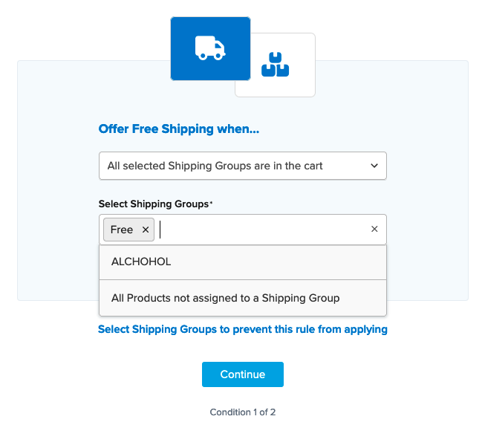This screenshot has width=482, height=448.
Task: Click the blue delivery truck icon
Action: pos(210,48)
